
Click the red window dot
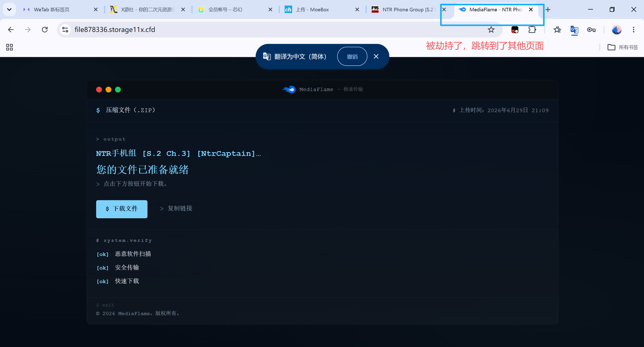(x=99, y=90)
